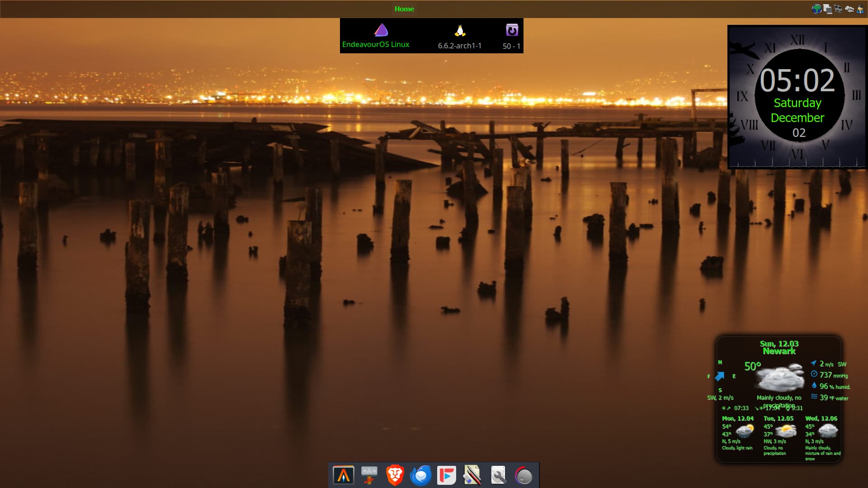Open the Brave browser dock icon
Viewport: 868px width, 488px height.
pos(395,475)
